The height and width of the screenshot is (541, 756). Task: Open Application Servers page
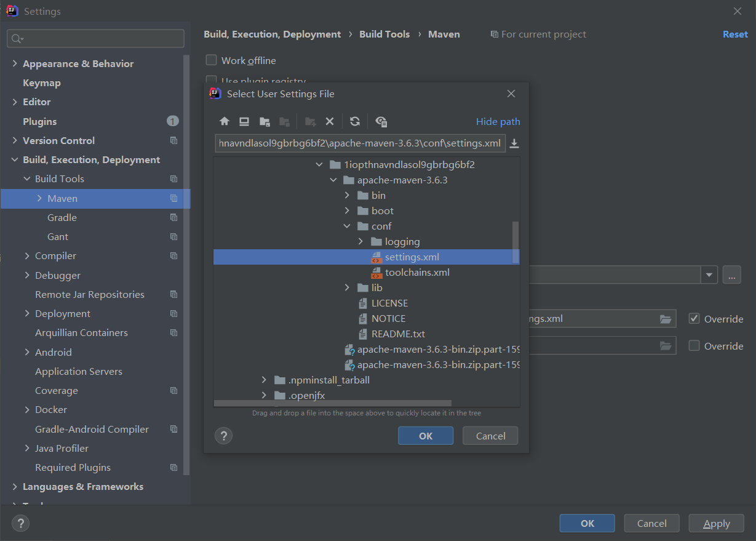(79, 371)
